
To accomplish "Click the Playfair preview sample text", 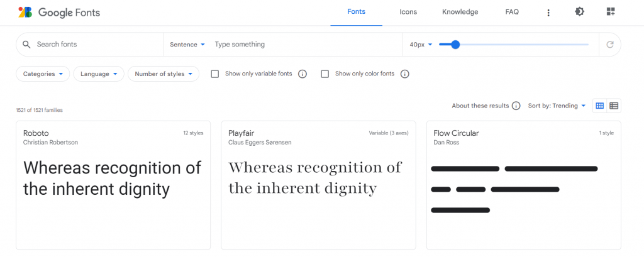I will (314, 178).
